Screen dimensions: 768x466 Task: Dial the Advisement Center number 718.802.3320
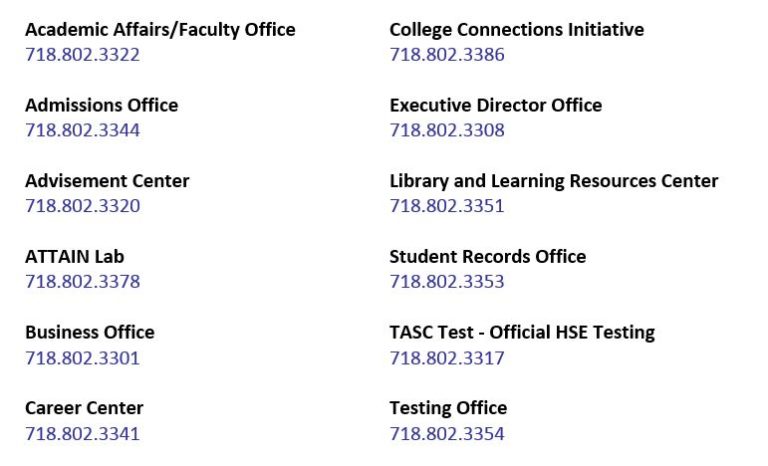[x=82, y=207]
